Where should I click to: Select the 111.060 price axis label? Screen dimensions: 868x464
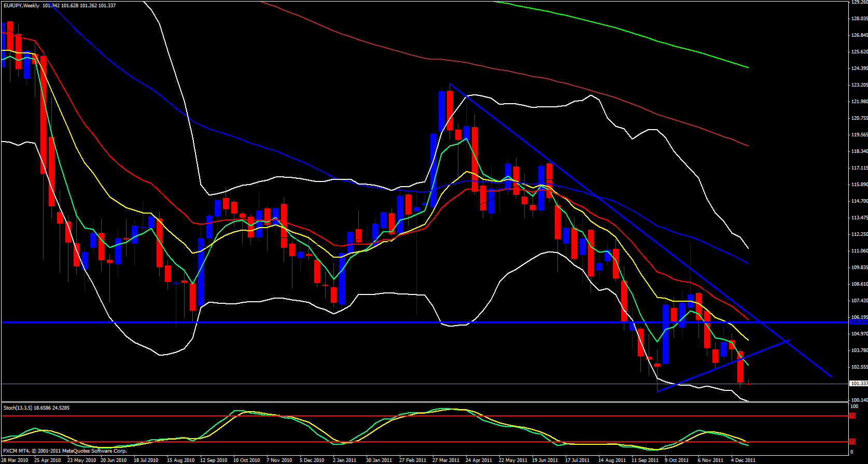859,251
